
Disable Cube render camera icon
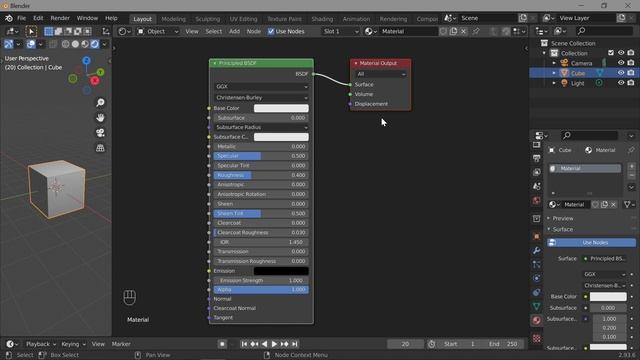click(x=631, y=73)
